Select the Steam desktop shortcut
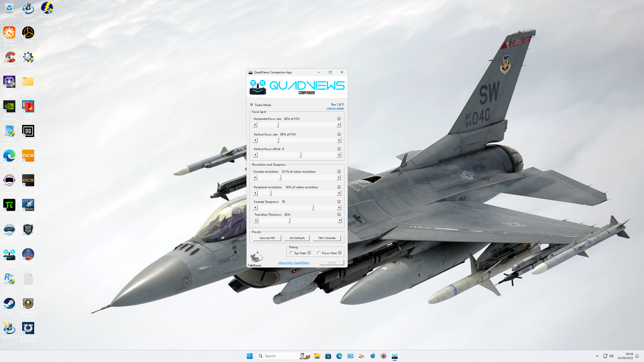Viewport: 644px width, 362px height. click(9, 306)
